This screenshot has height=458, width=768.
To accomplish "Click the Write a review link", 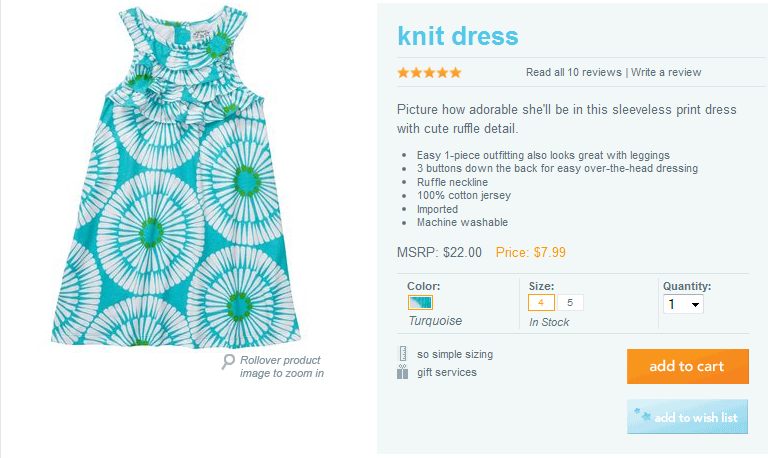I will (666, 72).
